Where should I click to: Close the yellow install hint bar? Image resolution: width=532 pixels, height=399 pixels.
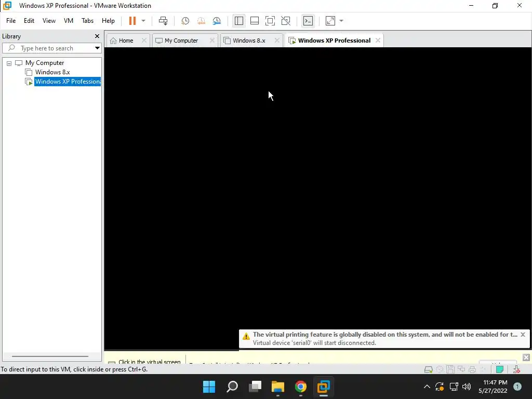(x=526, y=357)
